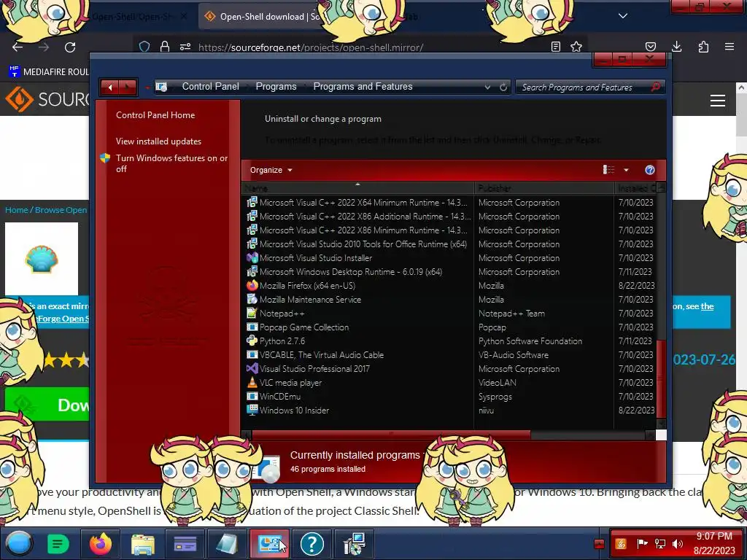Image resolution: width=747 pixels, height=560 pixels.
Task: Select Mozilla Maintenance Service icon
Action: point(252,300)
